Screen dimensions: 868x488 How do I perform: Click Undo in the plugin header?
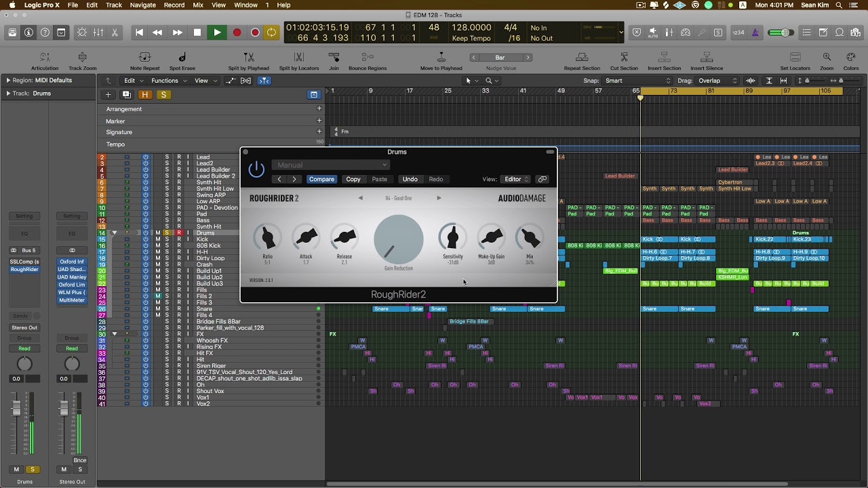tap(410, 179)
